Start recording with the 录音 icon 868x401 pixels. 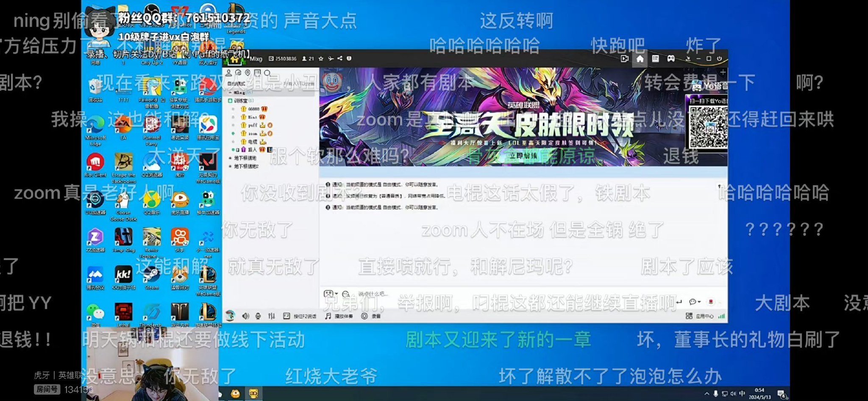coord(364,316)
